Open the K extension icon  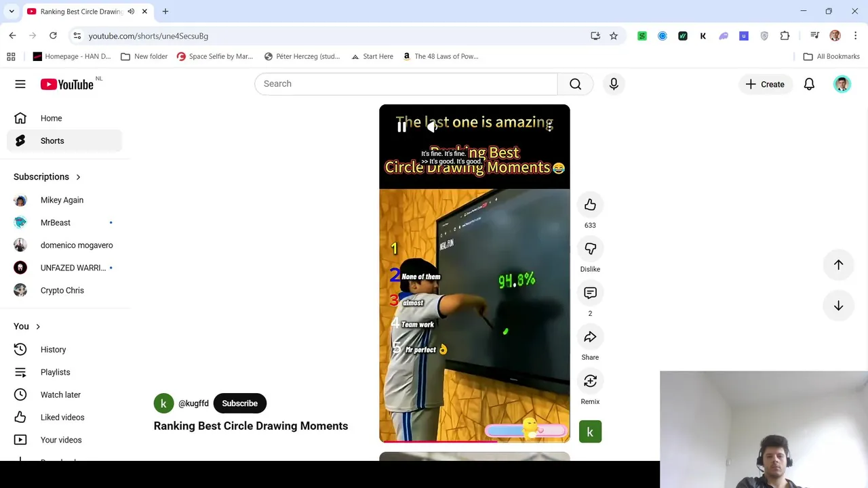703,36
